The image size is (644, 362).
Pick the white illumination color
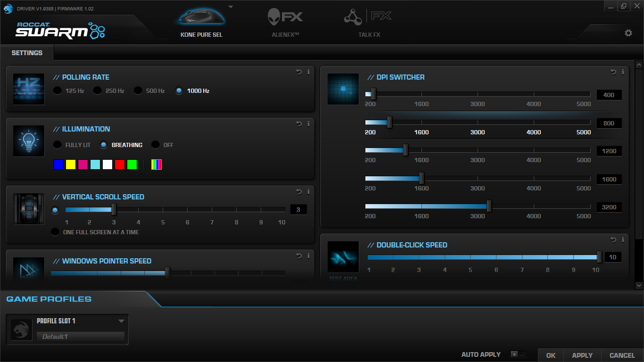tap(107, 165)
